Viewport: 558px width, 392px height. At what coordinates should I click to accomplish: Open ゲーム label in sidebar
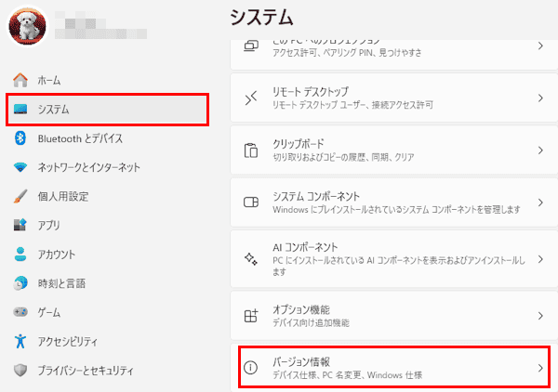pyautogui.click(x=49, y=312)
